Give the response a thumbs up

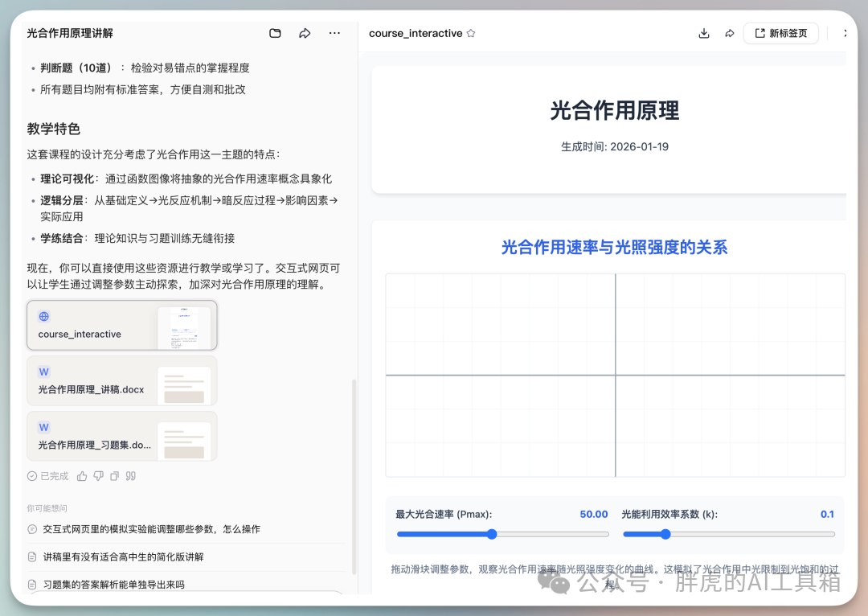(x=82, y=476)
